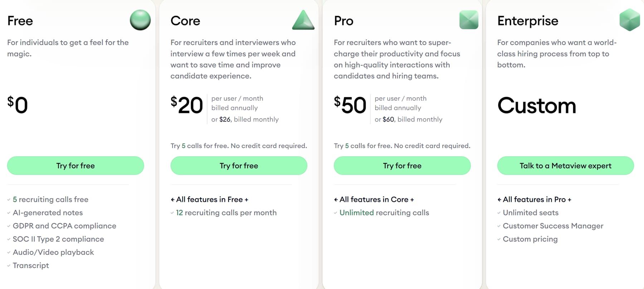This screenshot has width=644, height=289.
Task: Select the Core plan heading
Action: coord(186,21)
